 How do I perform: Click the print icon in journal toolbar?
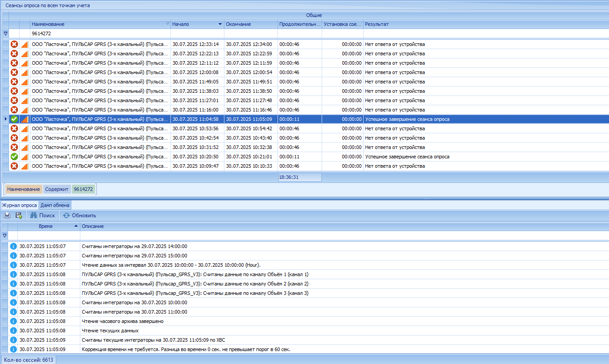7,215
